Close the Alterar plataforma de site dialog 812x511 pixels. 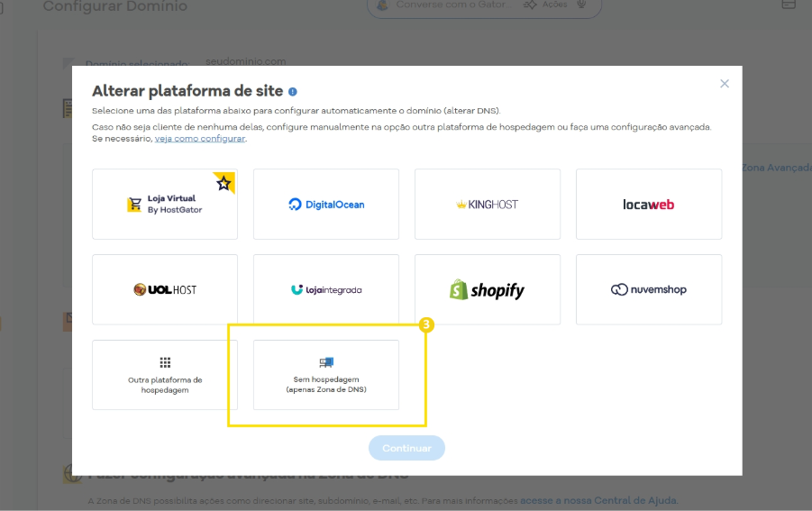point(725,84)
